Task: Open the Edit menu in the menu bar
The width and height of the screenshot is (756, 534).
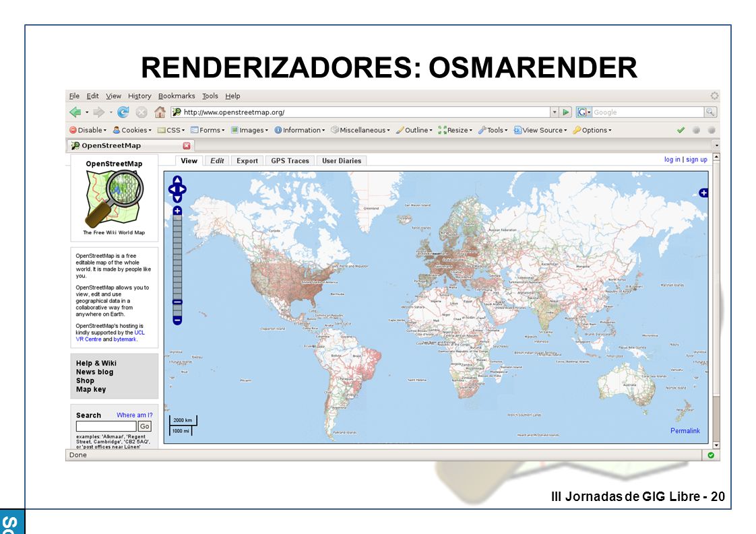Action: (92, 96)
